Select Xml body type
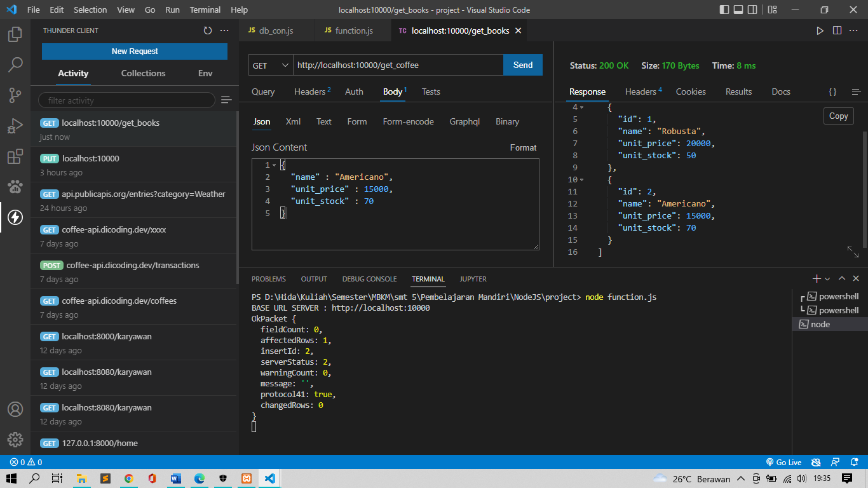Image resolution: width=868 pixels, height=488 pixels. (293, 121)
